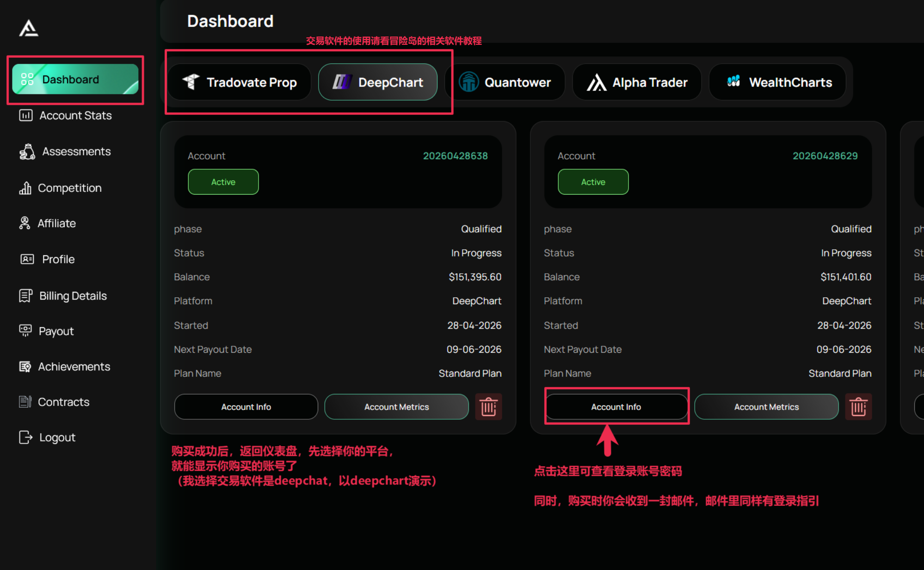Image resolution: width=924 pixels, height=570 pixels.
Task: Click the Quantower round logo icon
Action: 468,82
